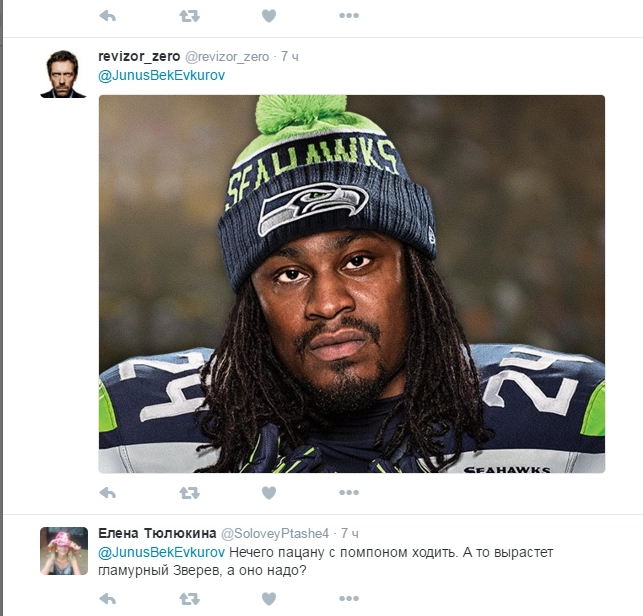Open @JunusBekEvkurov mention in revizor_zero tweet

coord(162,75)
